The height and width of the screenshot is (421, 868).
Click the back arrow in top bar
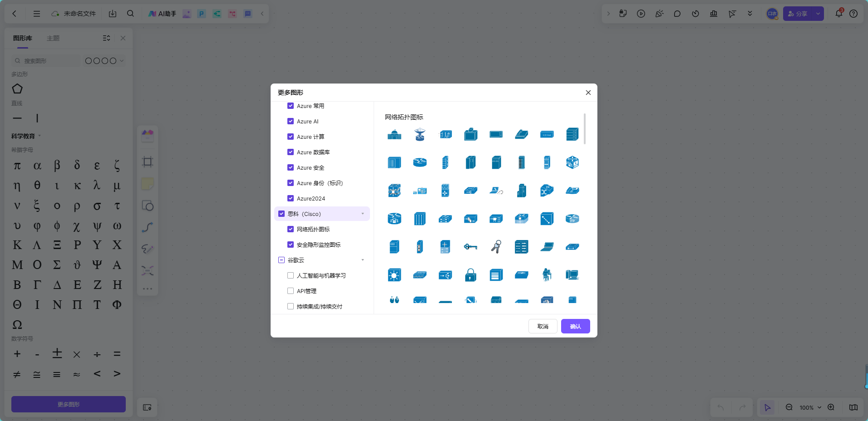click(15, 14)
